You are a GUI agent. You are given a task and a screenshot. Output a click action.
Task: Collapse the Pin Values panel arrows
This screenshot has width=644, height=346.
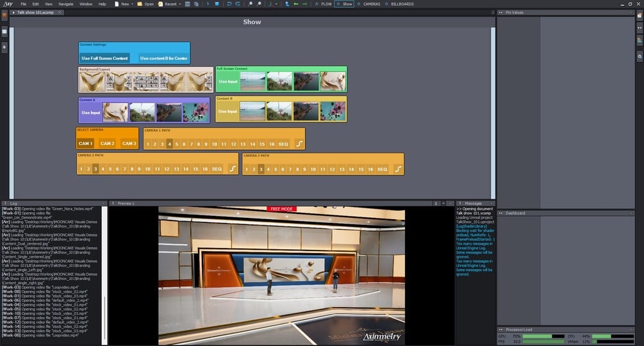(500, 12)
